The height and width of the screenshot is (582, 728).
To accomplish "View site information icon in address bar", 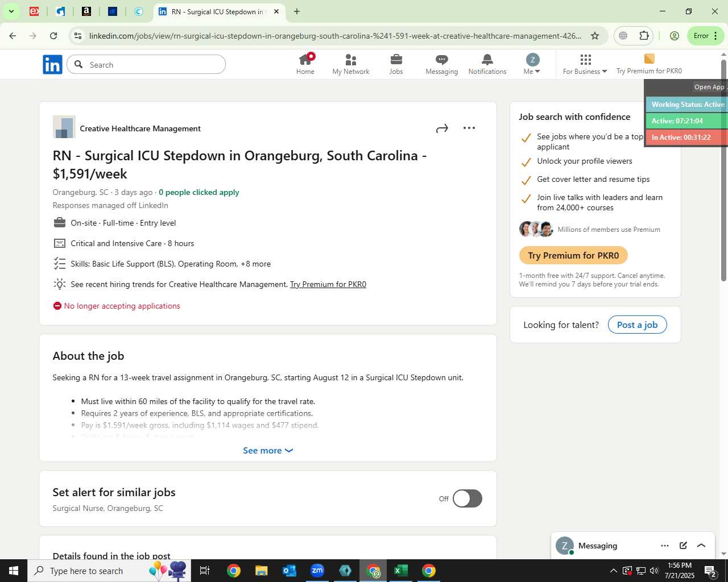I will (78, 36).
